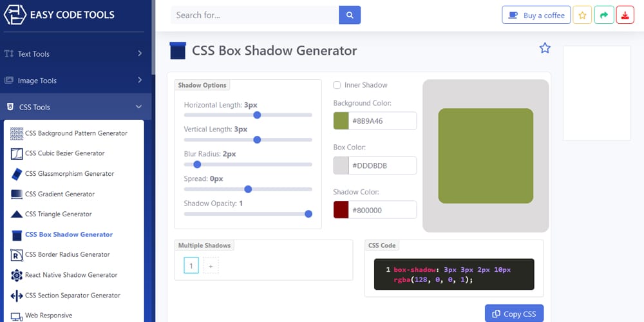Click the Vertical Length slider handle
Screen dimensions: 644x322
[257, 140]
